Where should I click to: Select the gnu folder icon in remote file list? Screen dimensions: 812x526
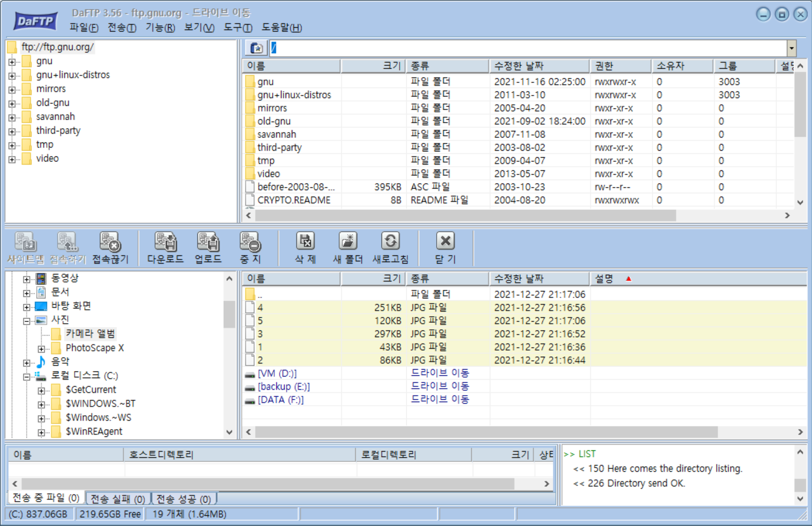tap(250, 81)
